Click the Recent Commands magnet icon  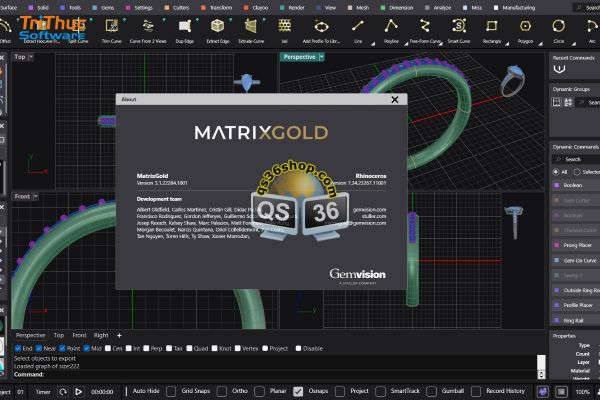pyautogui.click(x=559, y=69)
